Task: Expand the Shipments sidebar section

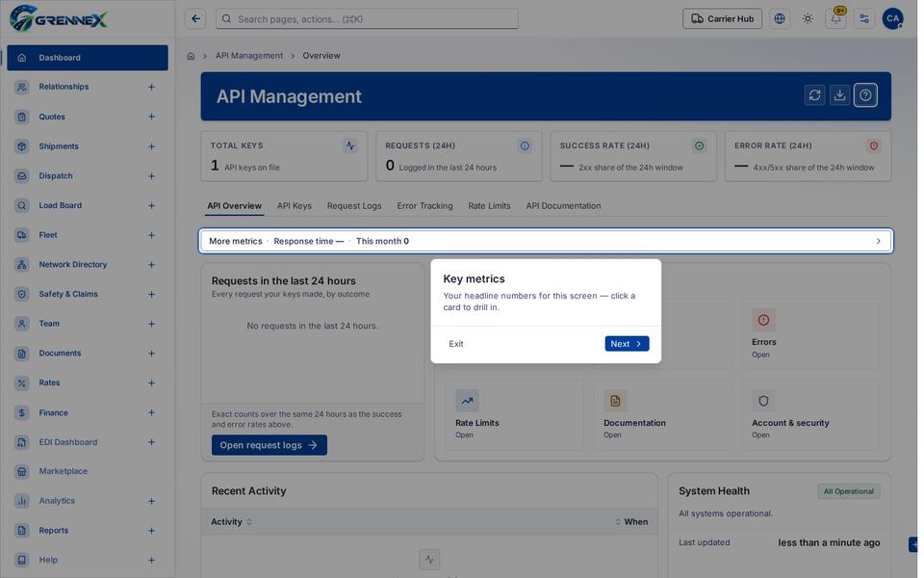Action: 151,146
